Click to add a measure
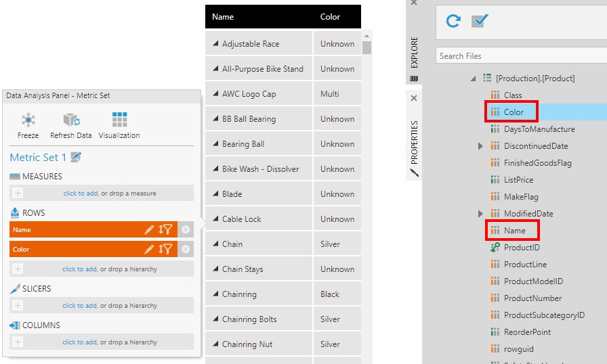This screenshot has height=364, width=607. [x=80, y=194]
